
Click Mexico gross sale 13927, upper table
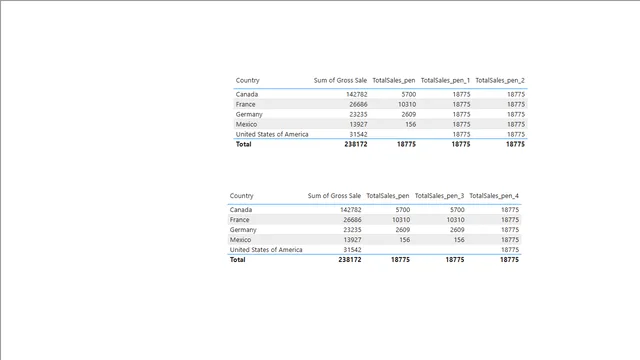pos(358,124)
